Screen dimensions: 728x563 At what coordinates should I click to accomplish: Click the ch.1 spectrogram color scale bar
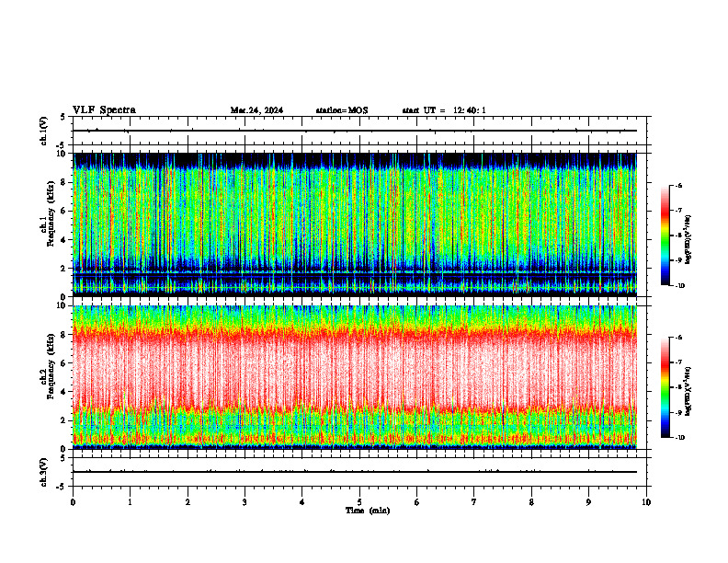click(665, 236)
